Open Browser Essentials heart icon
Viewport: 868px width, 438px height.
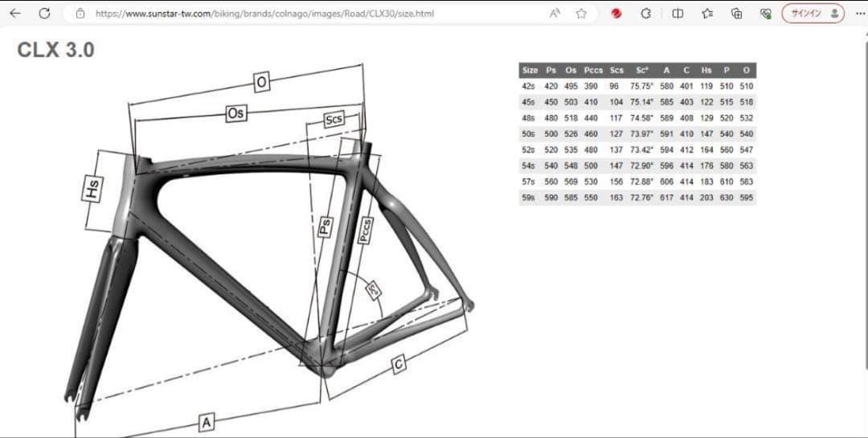tap(765, 14)
